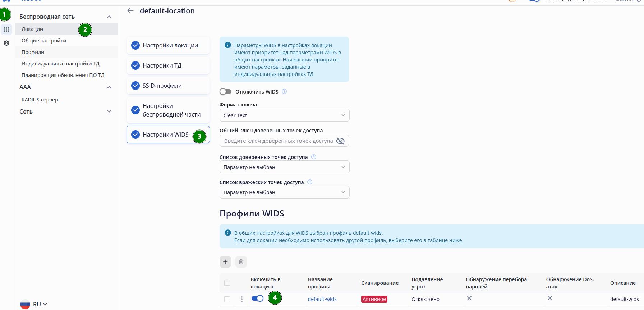Open Общие настройки in sidebar
This screenshot has height=310, width=644.
coord(44,41)
